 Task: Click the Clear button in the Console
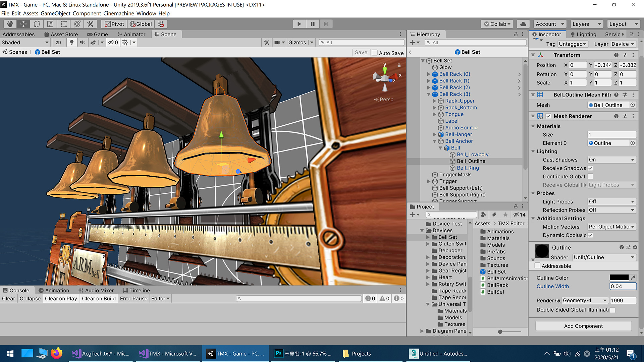point(8,298)
